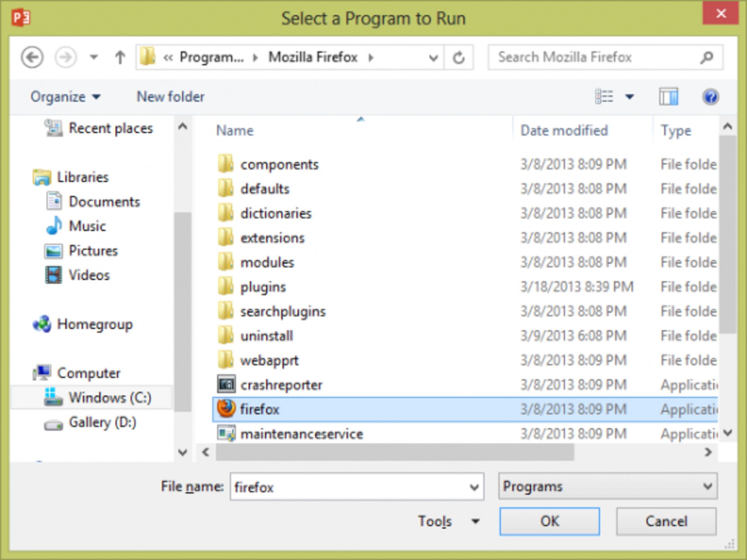Viewport: 747px width, 560px height.
Task: Sort by Type column header
Action: [676, 130]
